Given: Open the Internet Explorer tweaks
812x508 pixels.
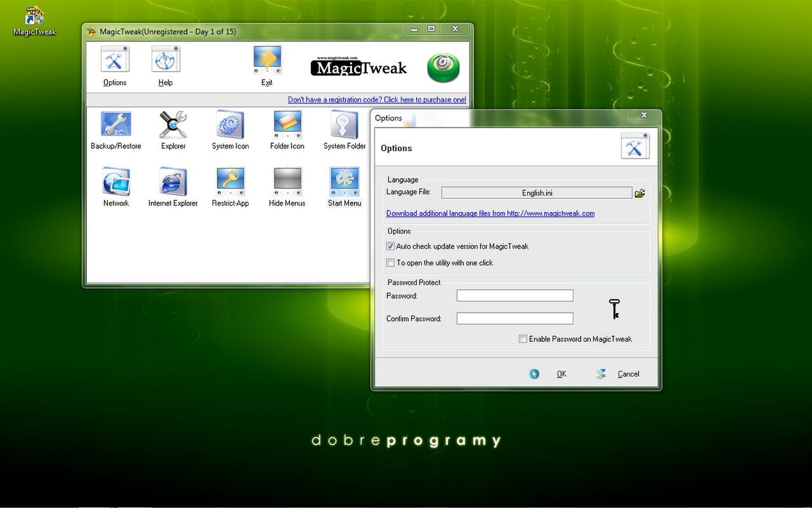Looking at the screenshot, I should [173, 188].
